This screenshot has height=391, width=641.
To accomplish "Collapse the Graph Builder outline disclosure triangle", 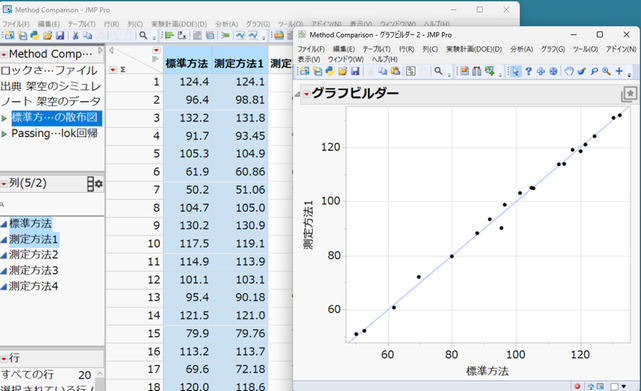I will click(x=297, y=94).
